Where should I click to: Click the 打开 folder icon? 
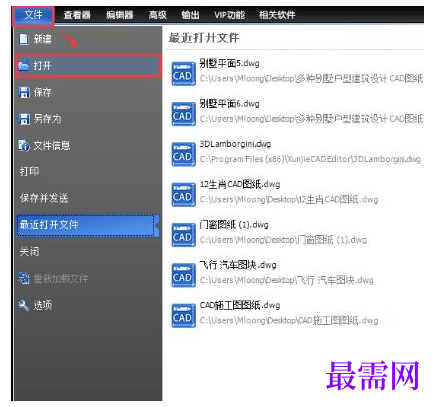click(24, 66)
